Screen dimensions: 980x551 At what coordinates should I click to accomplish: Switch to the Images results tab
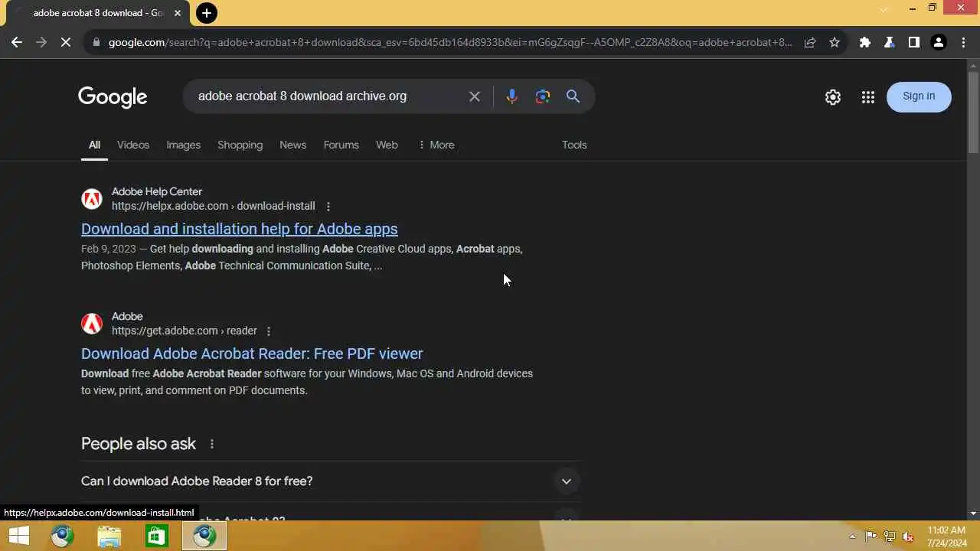click(x=184, y=145)
